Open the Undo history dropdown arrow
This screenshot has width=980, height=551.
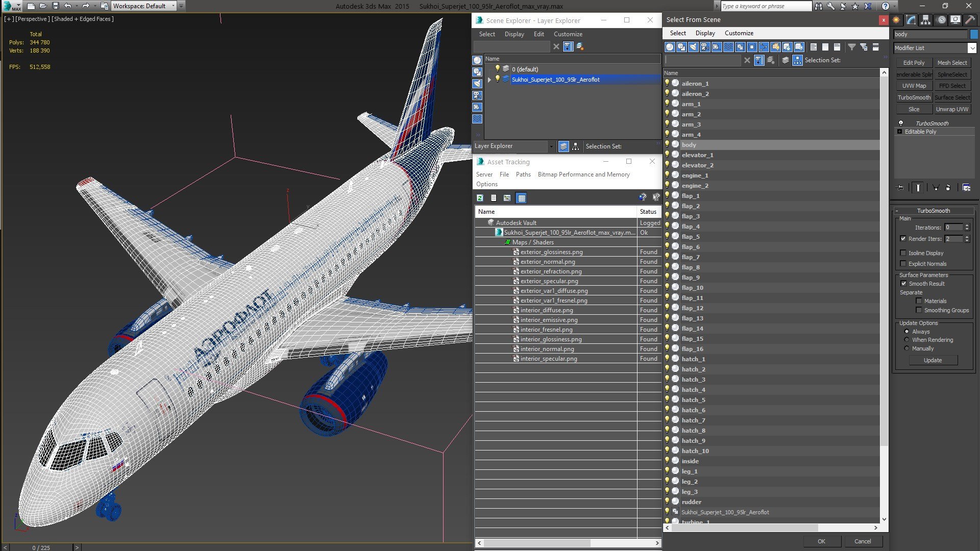[x=76, y=6]
